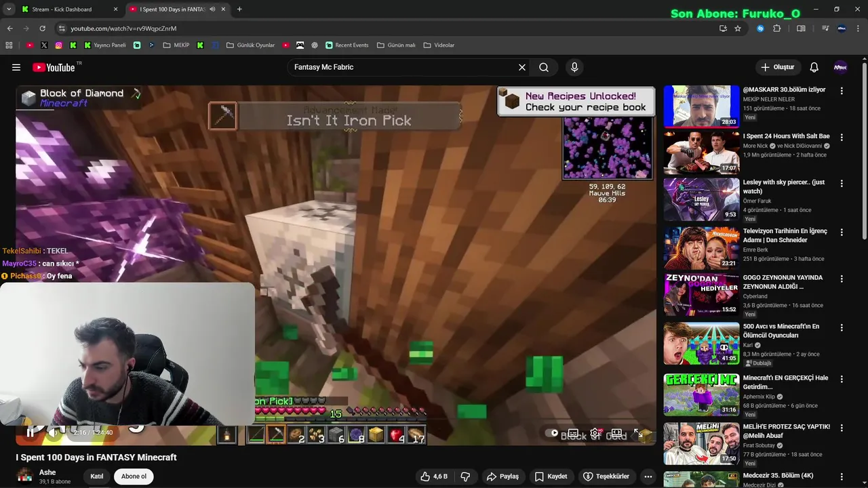Toggle video subtitles captions
Screen dimensions: 868x488
coord(573,433)
